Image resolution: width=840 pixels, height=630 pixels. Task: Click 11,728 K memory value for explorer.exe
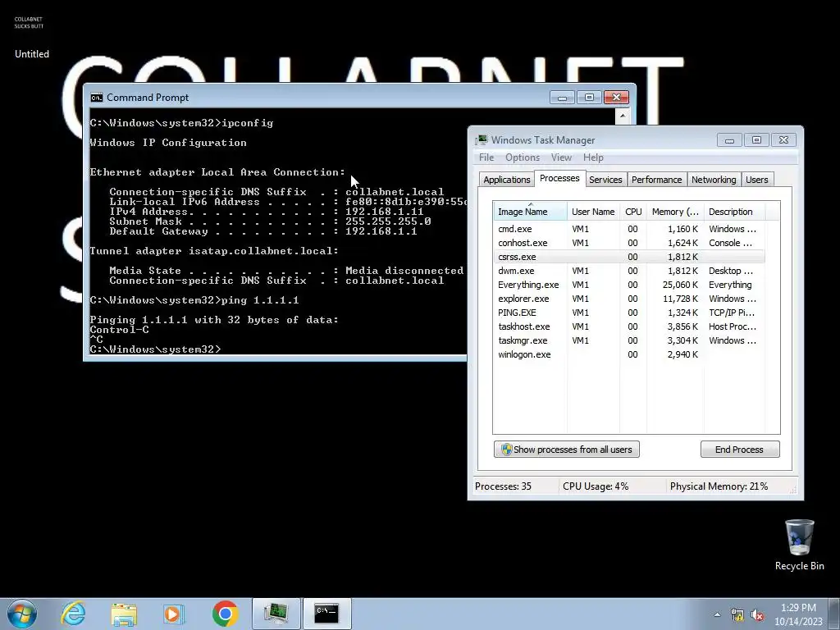pos(680,299)
